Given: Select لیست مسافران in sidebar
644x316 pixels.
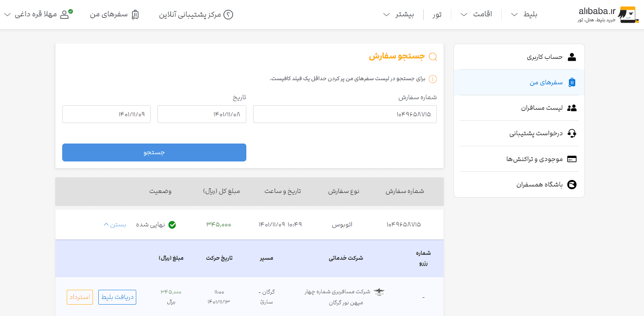Looking at the screenshot, I should pyautogui.click(x=519, y=108).
